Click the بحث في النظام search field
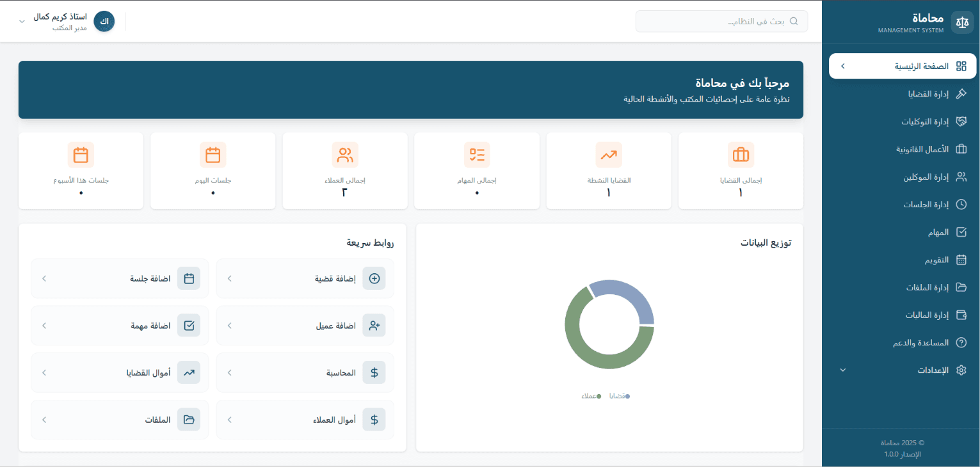Image resolution: width=980 pixels, height=467 pixels. [x=721, y=21]
